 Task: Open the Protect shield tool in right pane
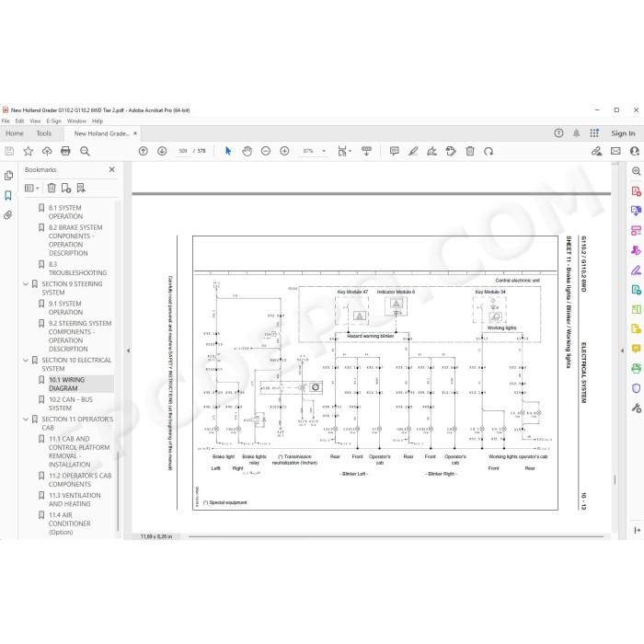pos(636,388)
